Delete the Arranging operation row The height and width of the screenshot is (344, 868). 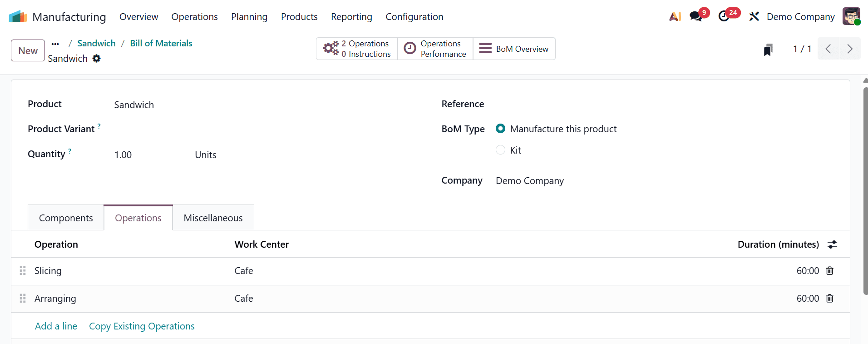click(829, 299)
